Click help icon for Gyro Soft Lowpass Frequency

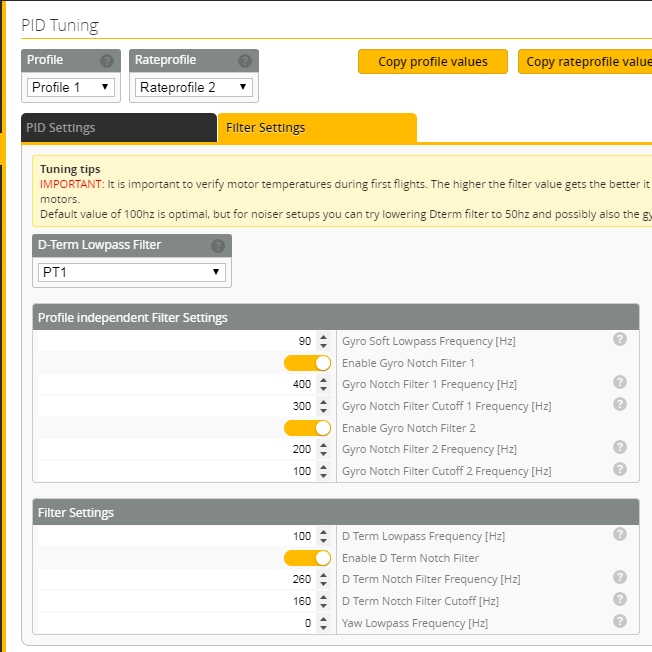tap(620, 339)
